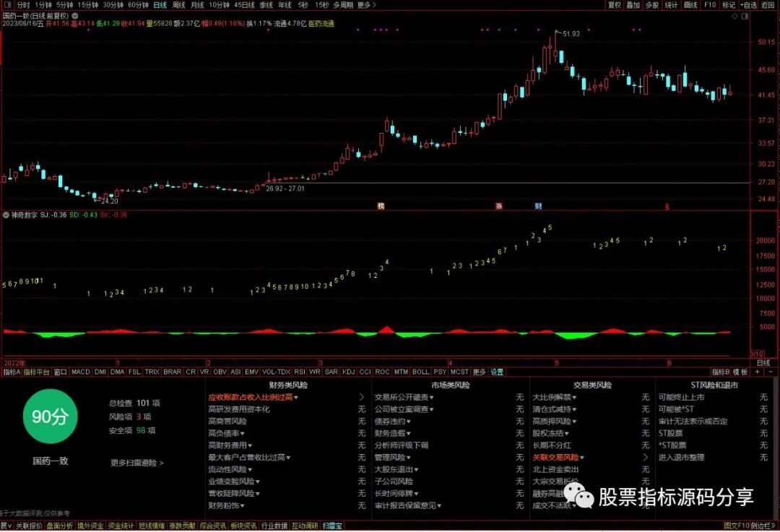Click the green 90分 score circle
This screenshot has height=532, width=780.
51,417
